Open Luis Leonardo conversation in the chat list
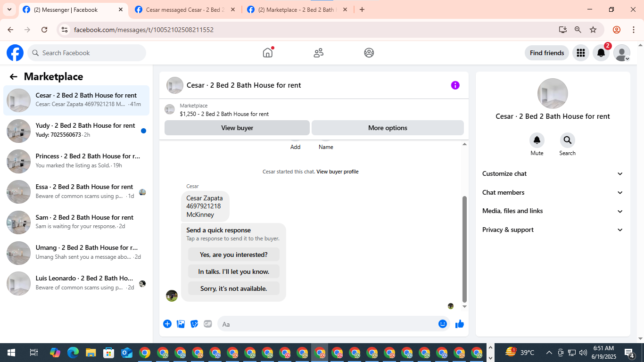 click(76, 283)
